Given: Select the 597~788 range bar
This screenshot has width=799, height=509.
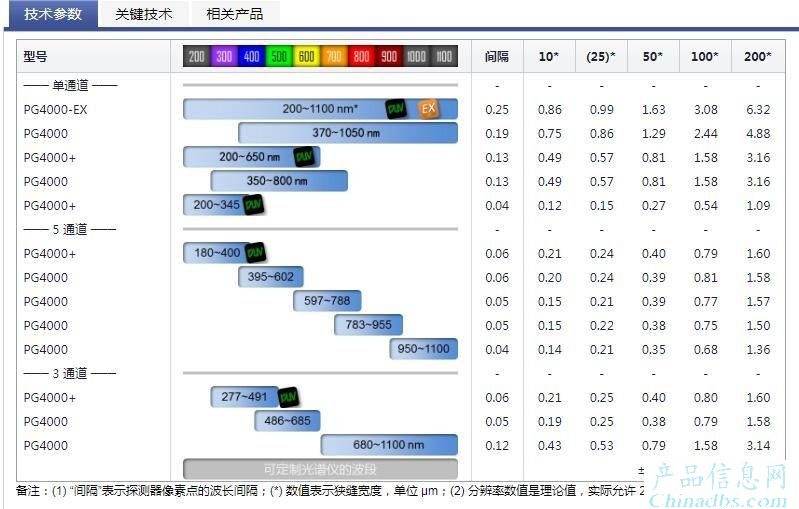Looking at the screenshot, I should pyautogui.click(x=327, y=301).
